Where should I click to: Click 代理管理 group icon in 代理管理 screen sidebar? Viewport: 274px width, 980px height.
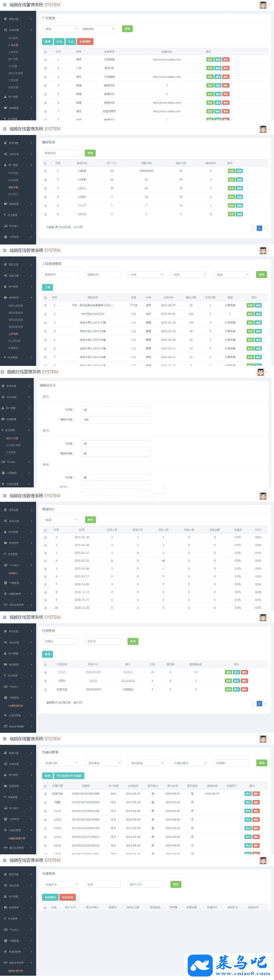pos(5,697)
